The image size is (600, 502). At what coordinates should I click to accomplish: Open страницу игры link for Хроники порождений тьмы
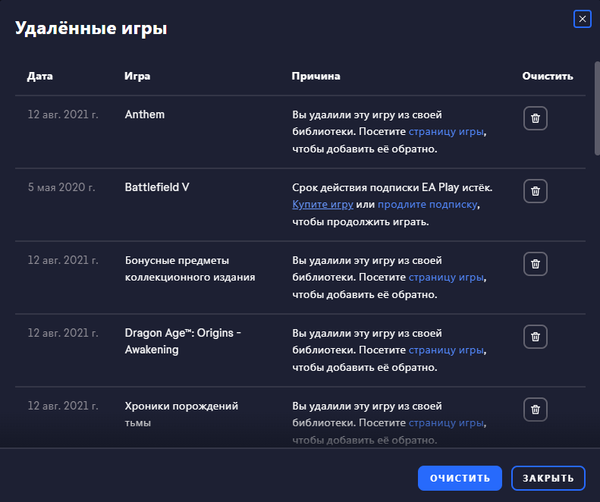coord(446,423)
